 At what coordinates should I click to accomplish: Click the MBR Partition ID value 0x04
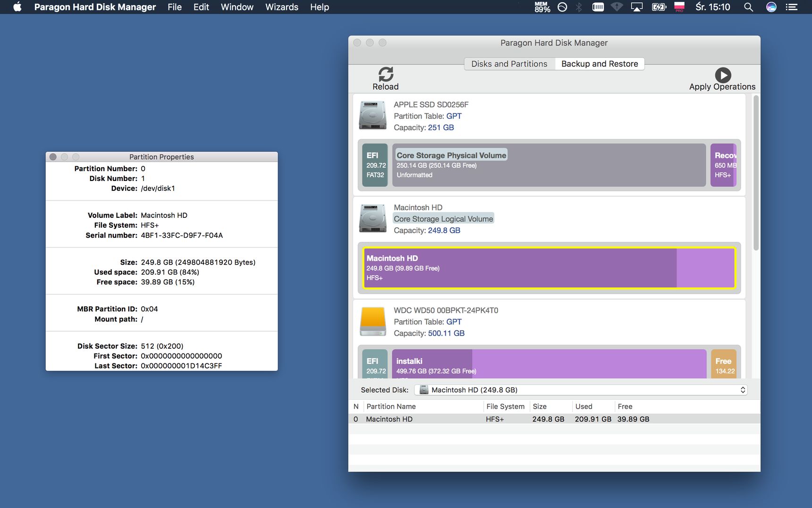click(149, 309)
